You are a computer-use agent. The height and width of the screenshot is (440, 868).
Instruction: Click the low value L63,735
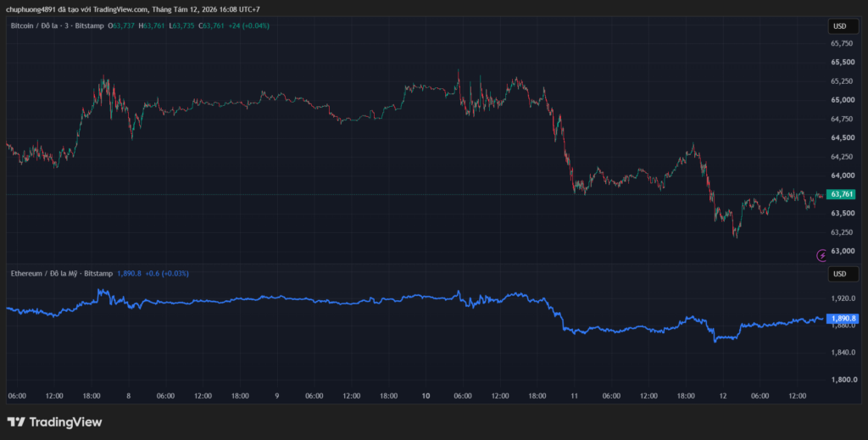click(x=181, y=26)
